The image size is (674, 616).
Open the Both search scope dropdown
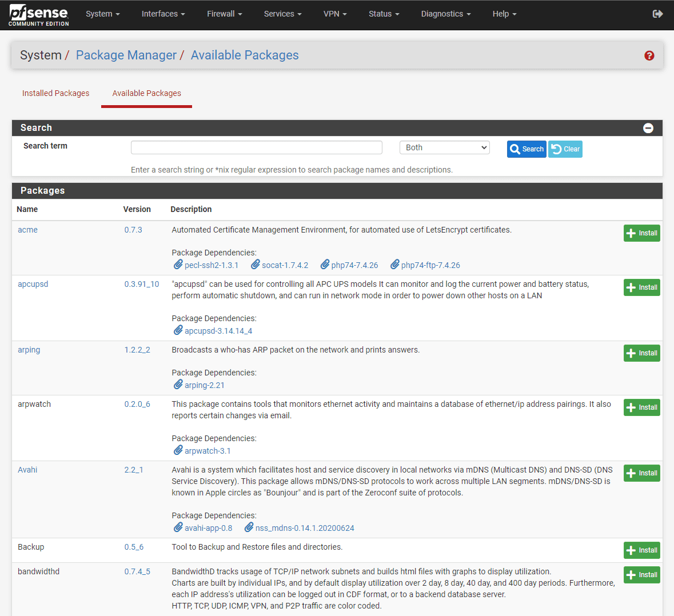444,147
